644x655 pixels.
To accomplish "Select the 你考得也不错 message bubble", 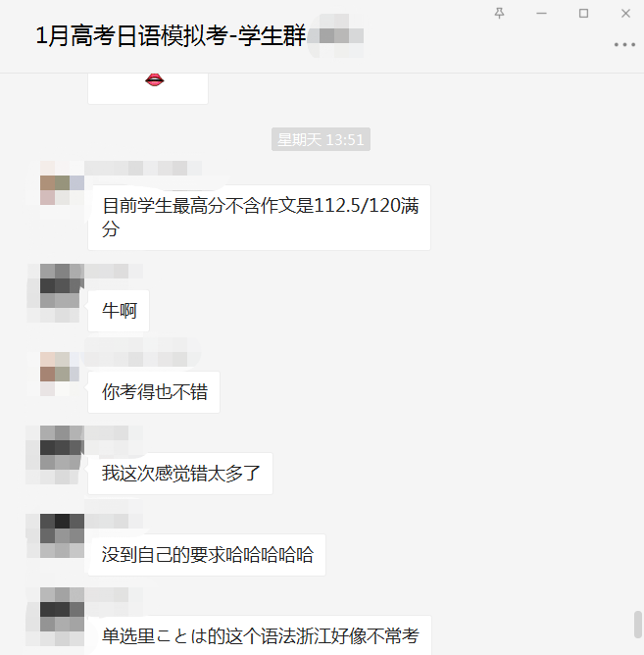I will [x=154, y=392].
